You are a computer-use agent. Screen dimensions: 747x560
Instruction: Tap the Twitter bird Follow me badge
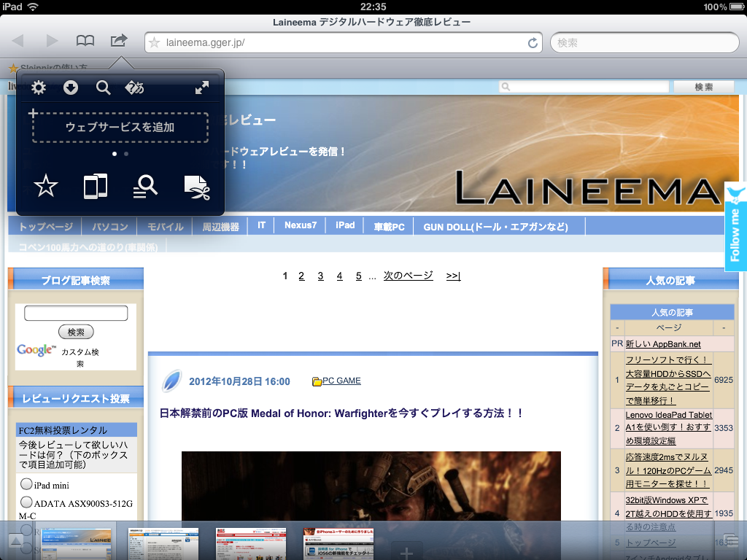click(x=735, y=226)
